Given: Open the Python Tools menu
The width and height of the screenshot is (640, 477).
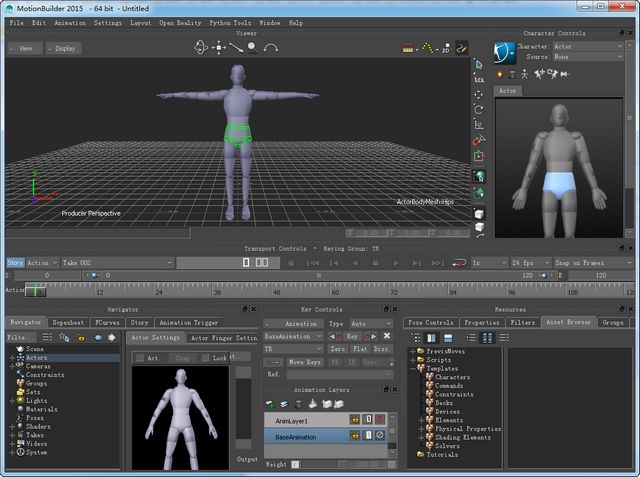Looking at the screenshot, I should (x=230, y=23).
